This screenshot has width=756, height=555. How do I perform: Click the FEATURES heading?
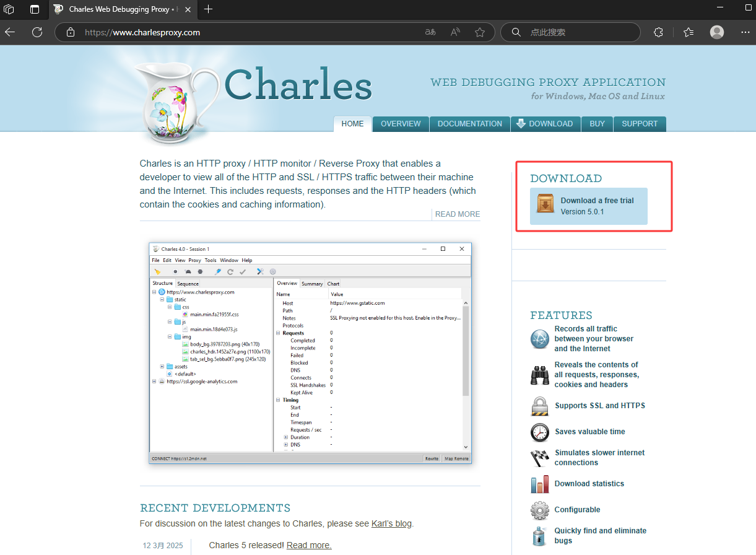[561, 315]
